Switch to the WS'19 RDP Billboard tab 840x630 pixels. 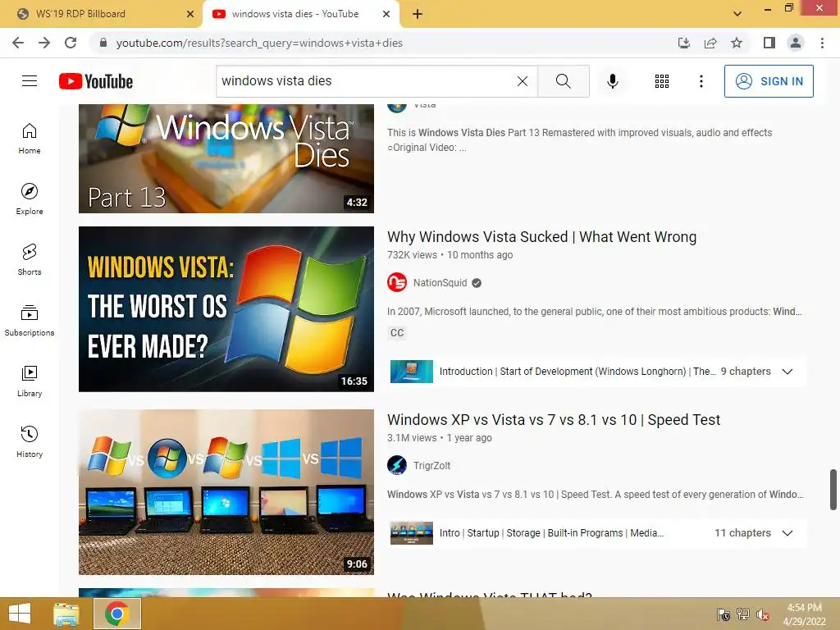101,14
